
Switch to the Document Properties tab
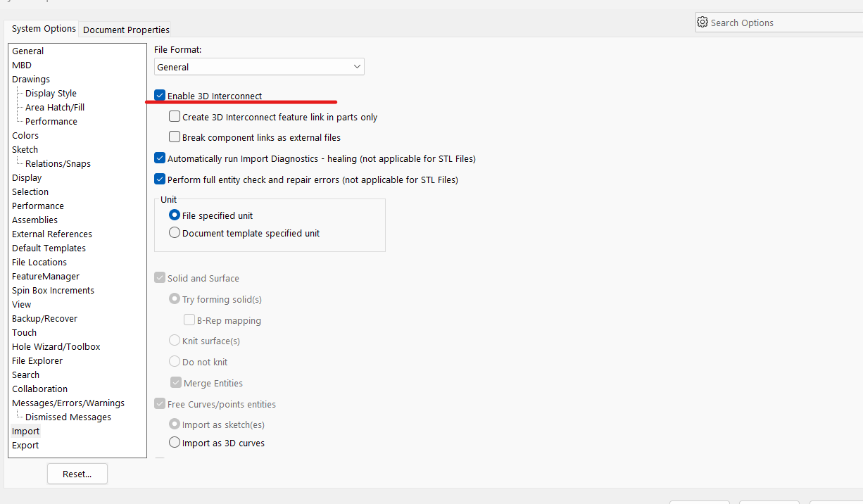click(x=126, y=30)
